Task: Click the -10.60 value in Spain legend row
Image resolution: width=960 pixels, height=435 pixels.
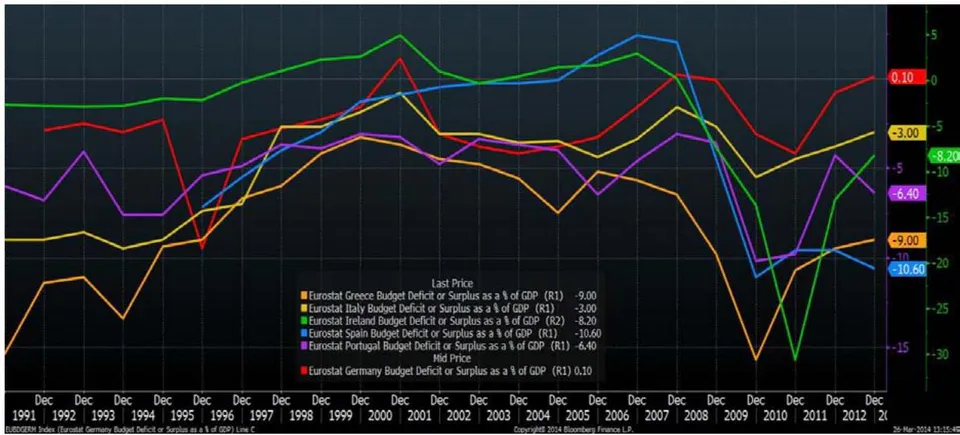Action: 588,333
